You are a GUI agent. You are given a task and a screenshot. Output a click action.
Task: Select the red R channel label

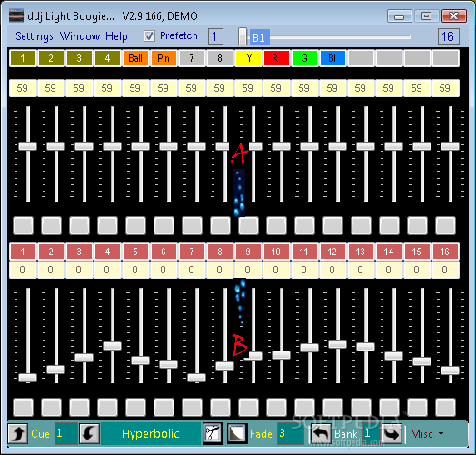pyautogui.click(x=276, y=58)
